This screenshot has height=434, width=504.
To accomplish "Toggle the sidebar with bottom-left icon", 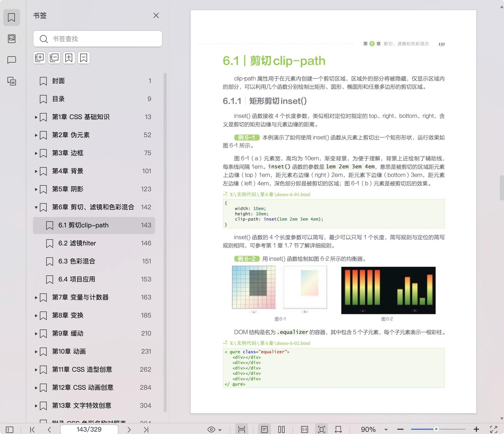I will tap(10, 429).
